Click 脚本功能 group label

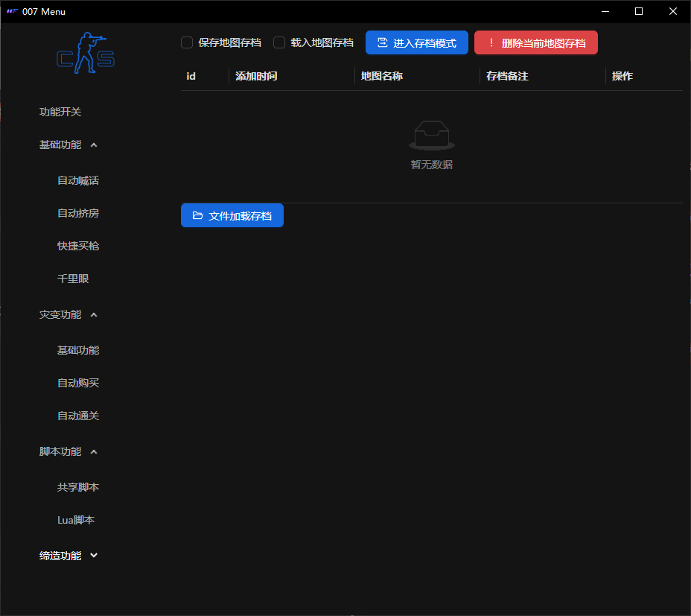(60, 451)
